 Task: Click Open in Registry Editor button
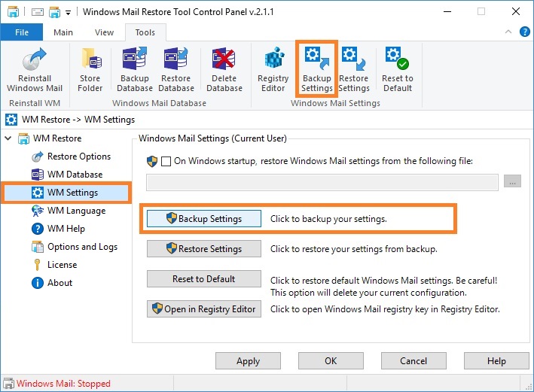point(204,309)
